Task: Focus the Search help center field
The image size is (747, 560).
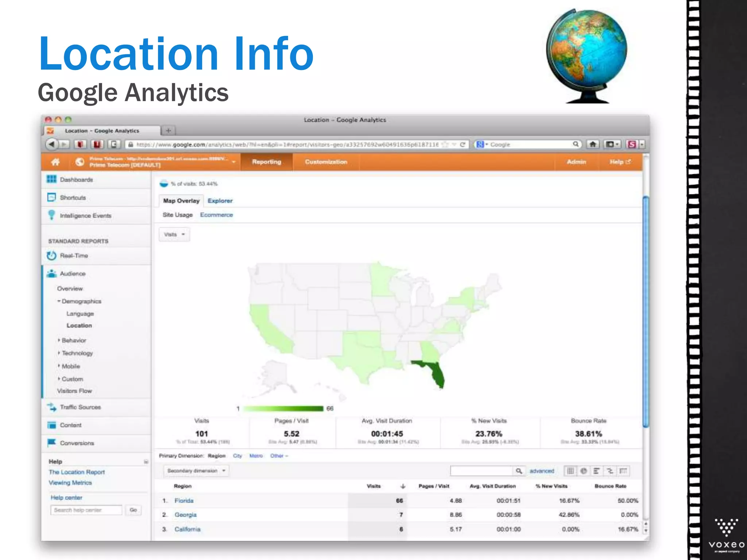Action: tap(86, 510)
